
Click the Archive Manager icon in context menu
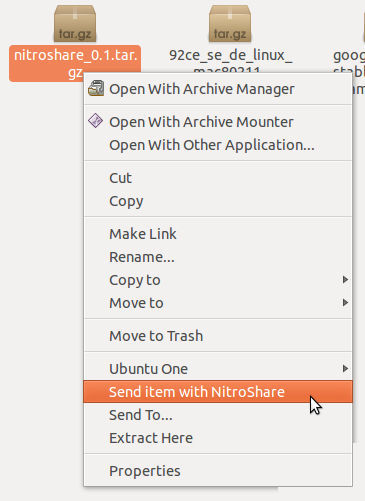(x=96, y=88)
